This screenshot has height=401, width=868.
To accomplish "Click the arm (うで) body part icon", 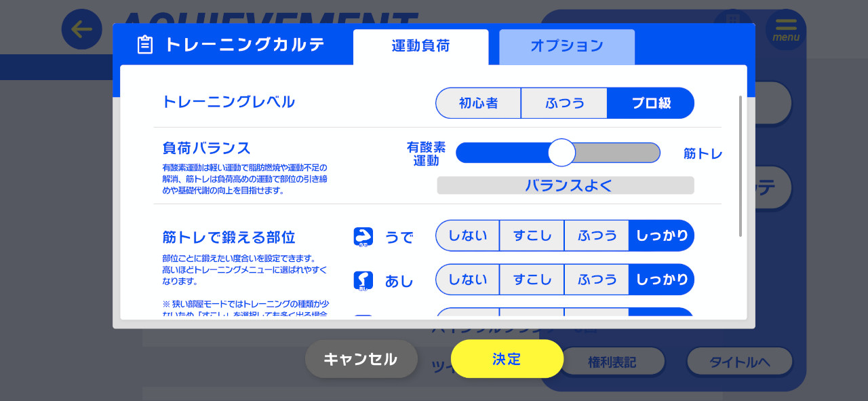I will pos(363,237).
